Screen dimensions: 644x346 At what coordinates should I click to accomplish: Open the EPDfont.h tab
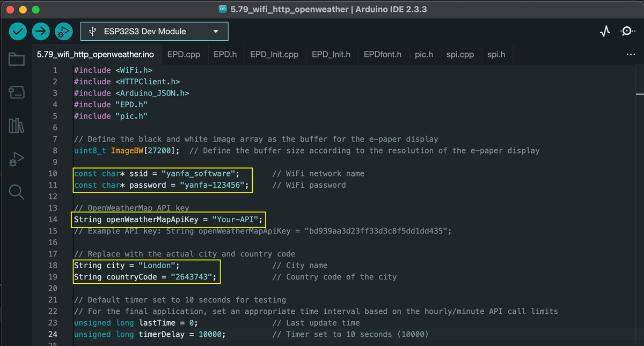pos(382,55)
